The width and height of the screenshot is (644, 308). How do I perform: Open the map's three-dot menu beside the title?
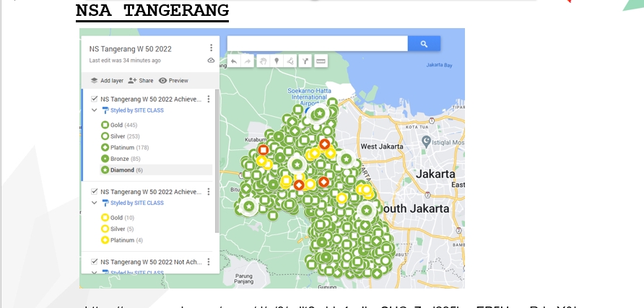coord(211,48)
